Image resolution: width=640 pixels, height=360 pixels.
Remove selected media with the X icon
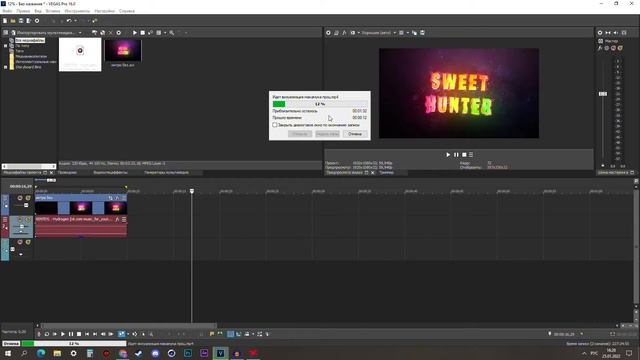point(110,33)
